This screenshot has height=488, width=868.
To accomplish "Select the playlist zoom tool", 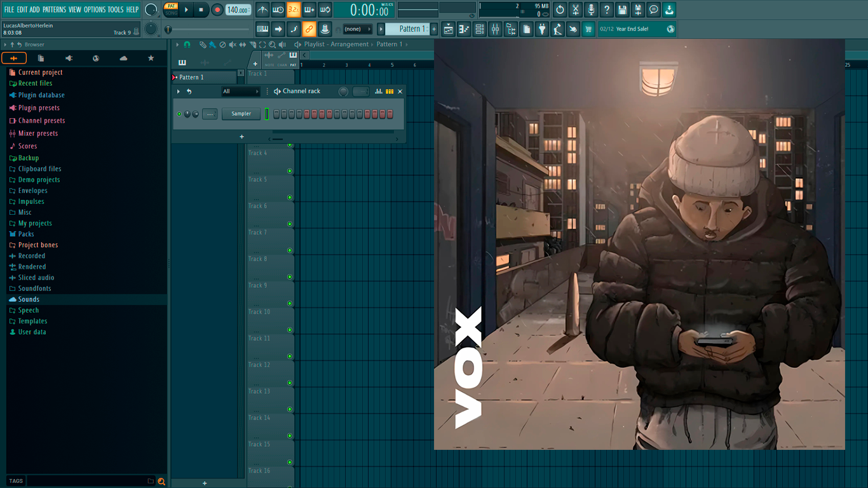I will click(272, 44).
